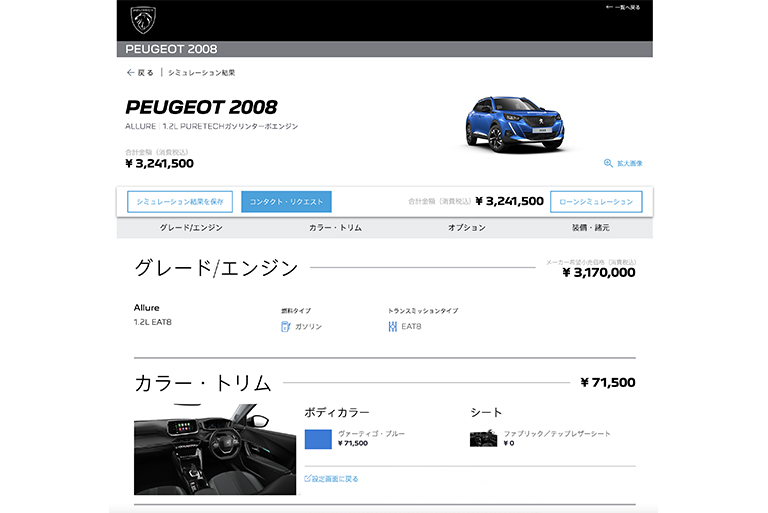Click the fuel pump ガソリン icon
This screenshot has height=513, width=768.
[x=286, y=326]
